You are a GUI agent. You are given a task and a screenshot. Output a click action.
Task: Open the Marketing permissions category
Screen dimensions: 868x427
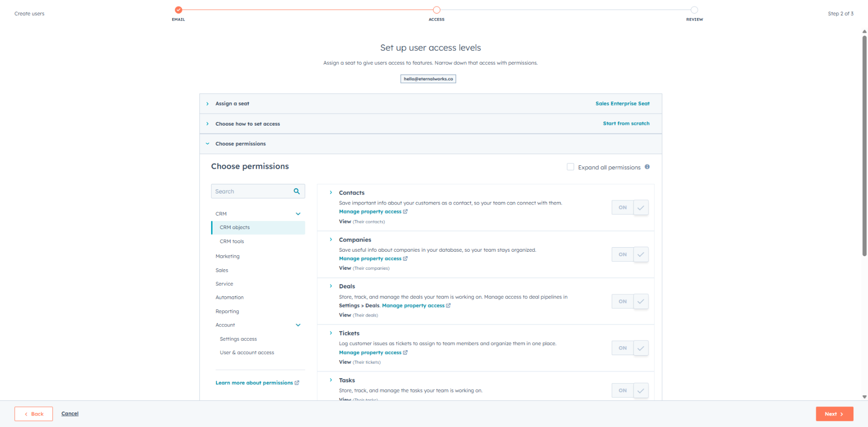pyautogui.click(x=228, y=256)
